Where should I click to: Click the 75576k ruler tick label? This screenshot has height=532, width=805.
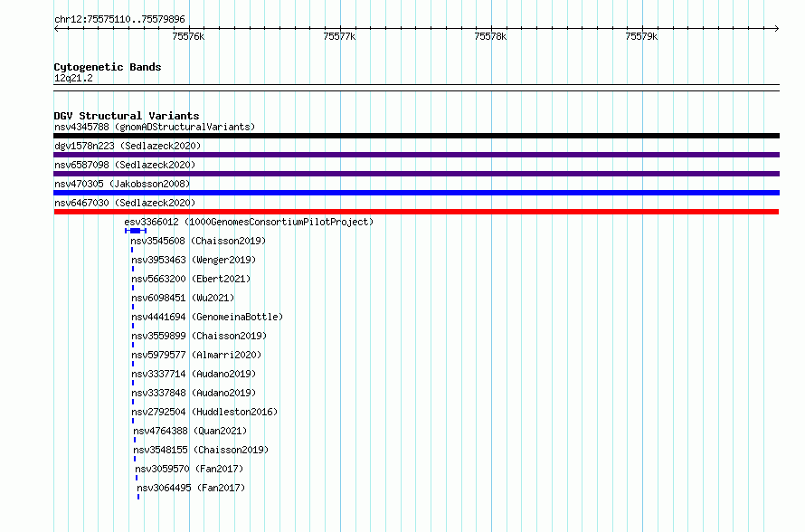pyautogui.click(x=188, y=36)
